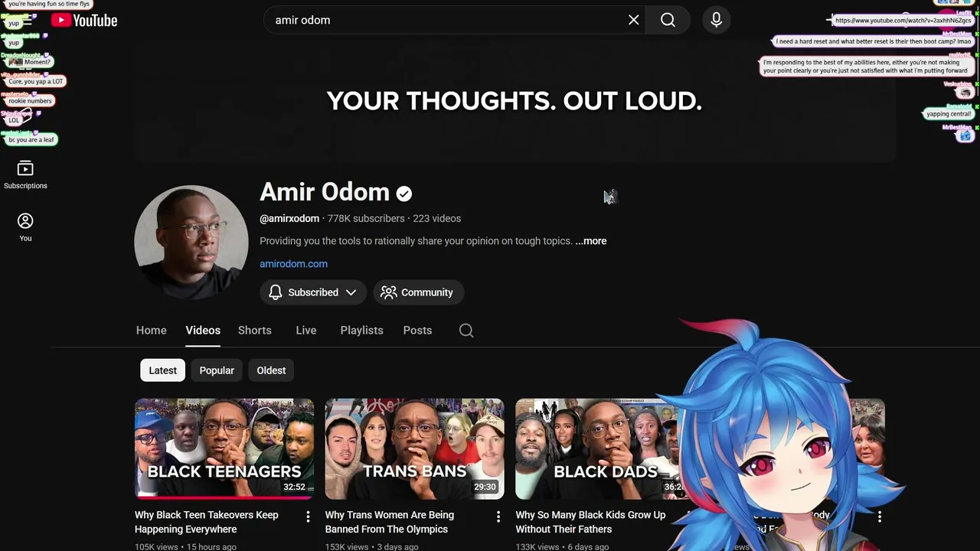Clear the search box with the X
980x551 pixels.
(634, 20)
